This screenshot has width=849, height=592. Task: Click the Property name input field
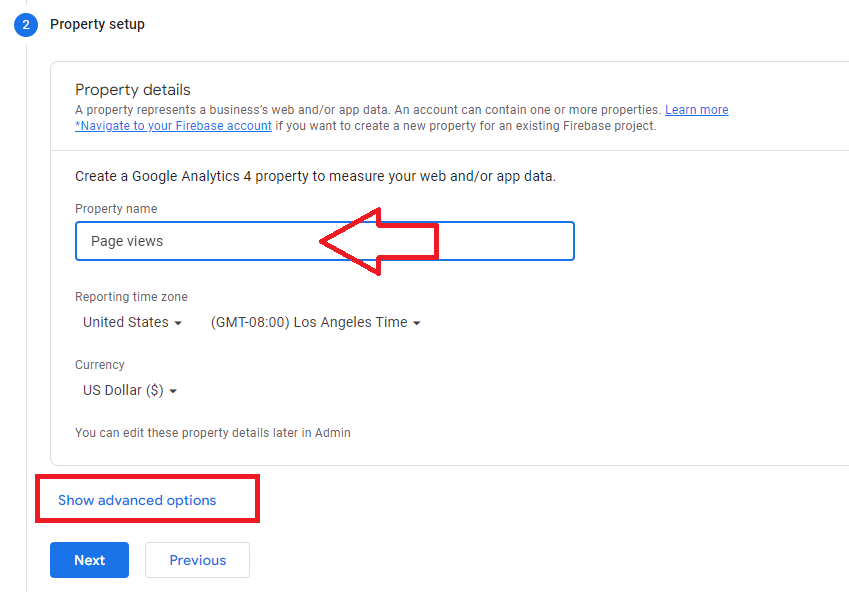(x=324, y=241)
